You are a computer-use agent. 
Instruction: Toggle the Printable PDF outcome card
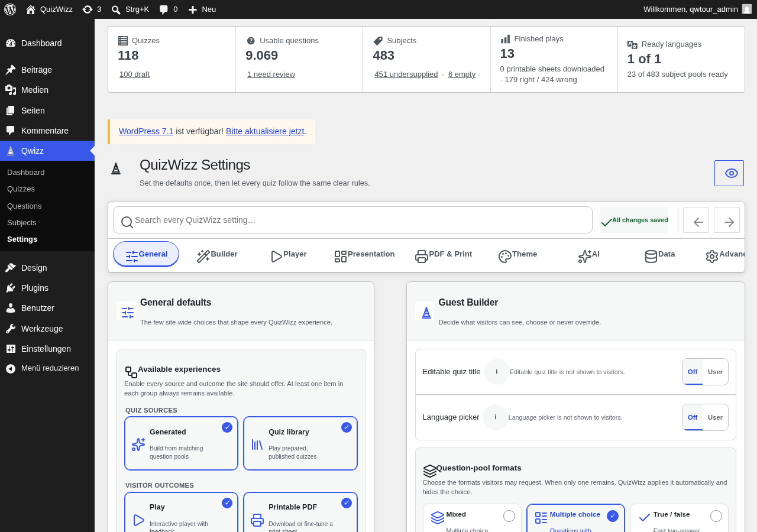pyautogui.click(x=300, y=512)
